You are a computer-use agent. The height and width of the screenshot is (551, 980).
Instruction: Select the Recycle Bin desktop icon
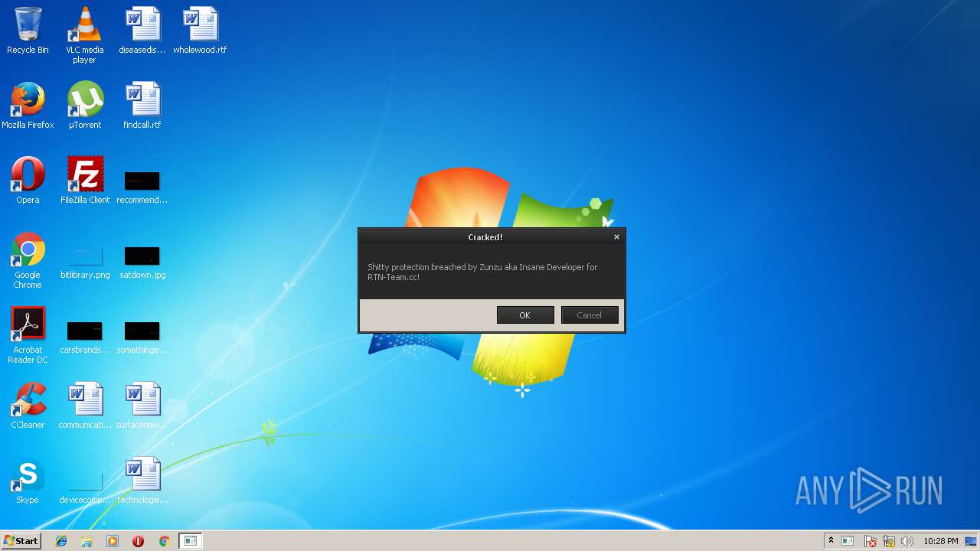28,31
